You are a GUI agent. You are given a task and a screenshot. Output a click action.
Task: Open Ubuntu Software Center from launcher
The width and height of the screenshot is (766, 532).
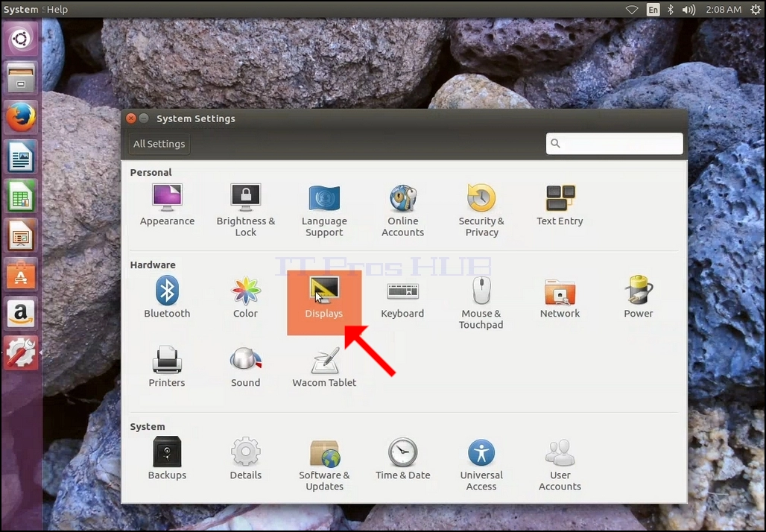(21, 274)
